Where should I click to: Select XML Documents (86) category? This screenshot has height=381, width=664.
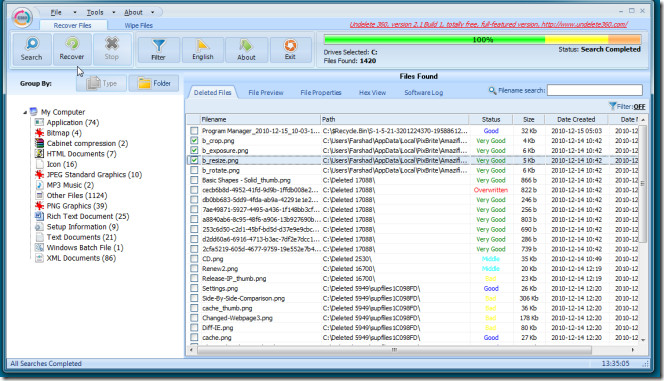[81, 258]
